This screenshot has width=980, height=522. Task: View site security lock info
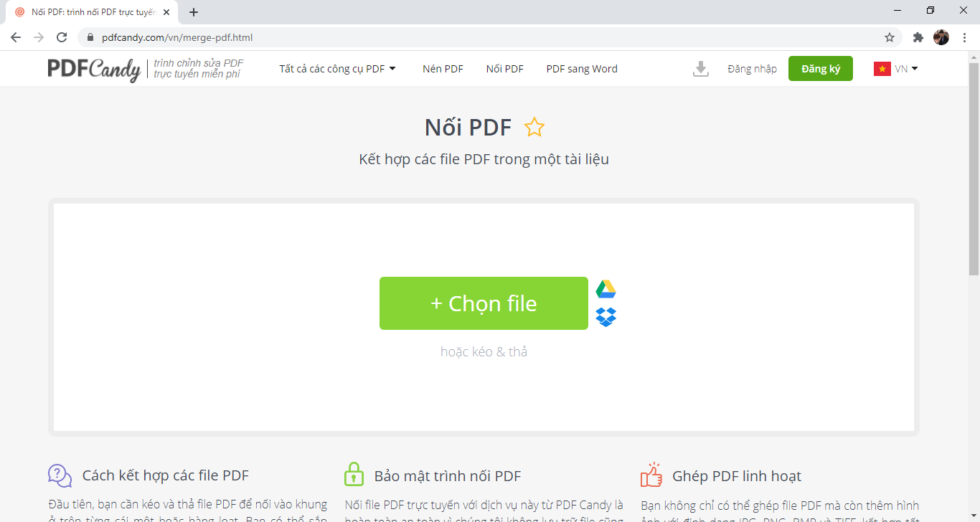tap(90, 37)
